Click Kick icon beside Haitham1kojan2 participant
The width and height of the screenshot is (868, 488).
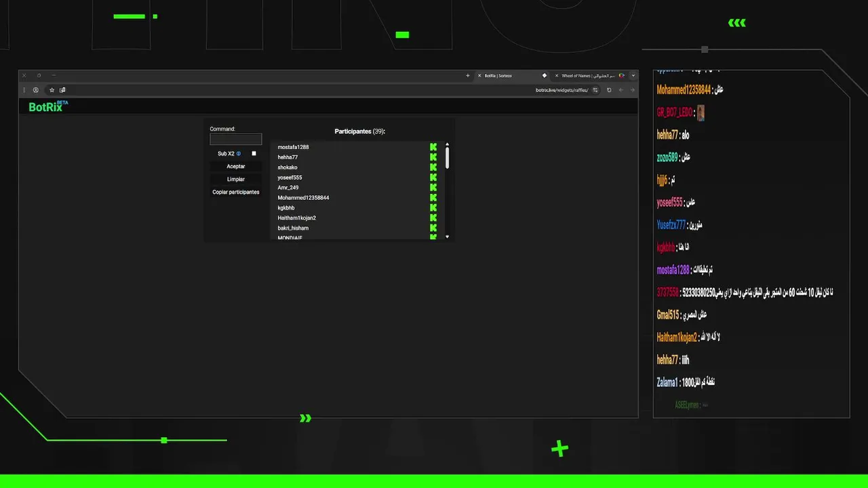click(x=433, y=218)
